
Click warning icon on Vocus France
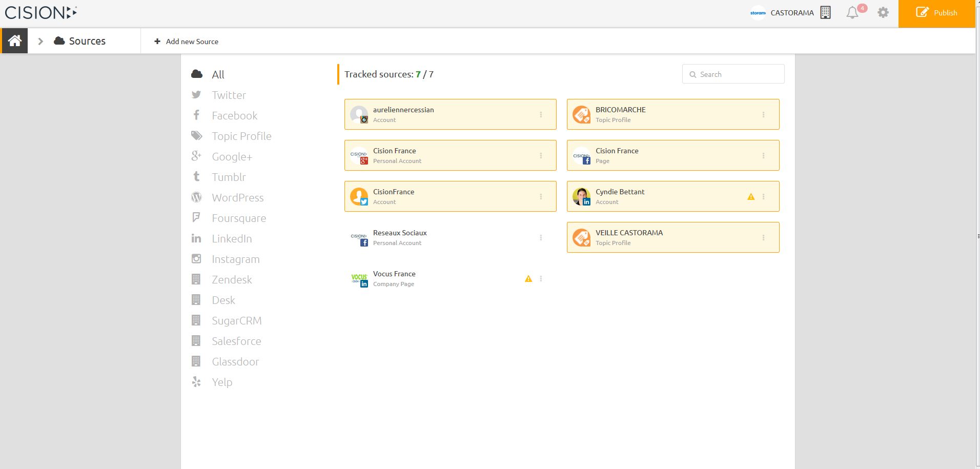pos(528,279)
